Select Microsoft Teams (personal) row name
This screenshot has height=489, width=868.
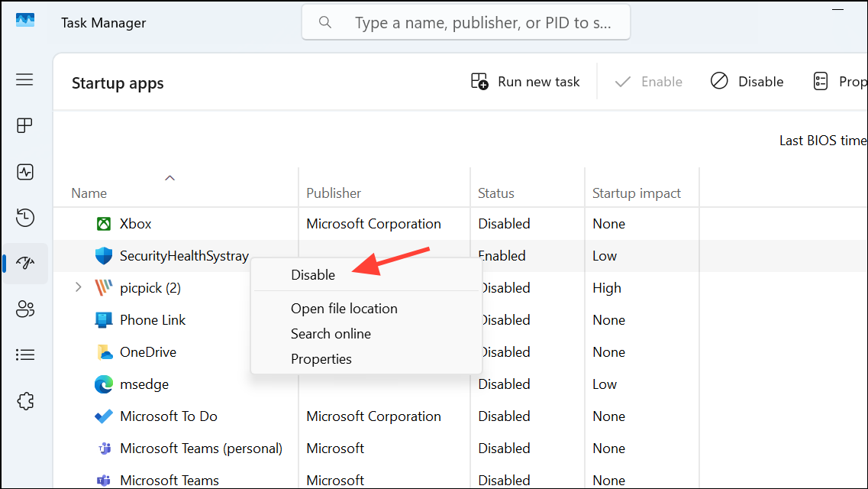201,449
